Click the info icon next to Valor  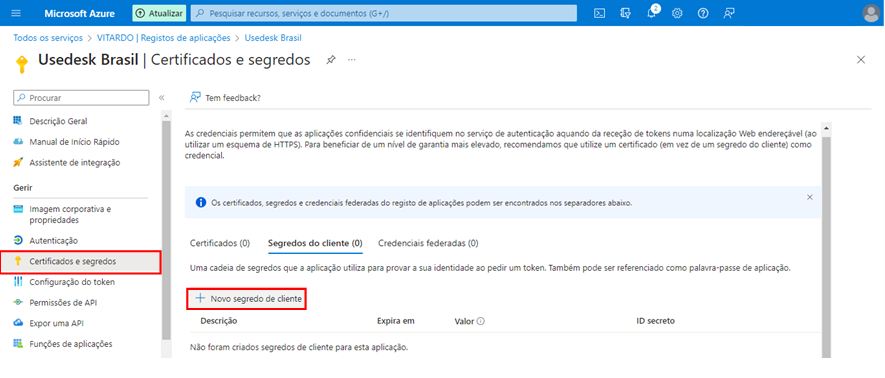481,321
